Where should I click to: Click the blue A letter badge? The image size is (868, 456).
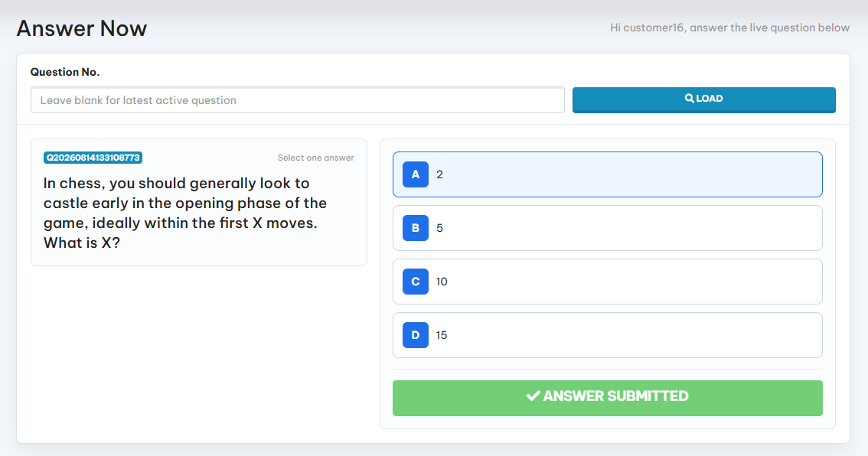(x=415, y=174)
